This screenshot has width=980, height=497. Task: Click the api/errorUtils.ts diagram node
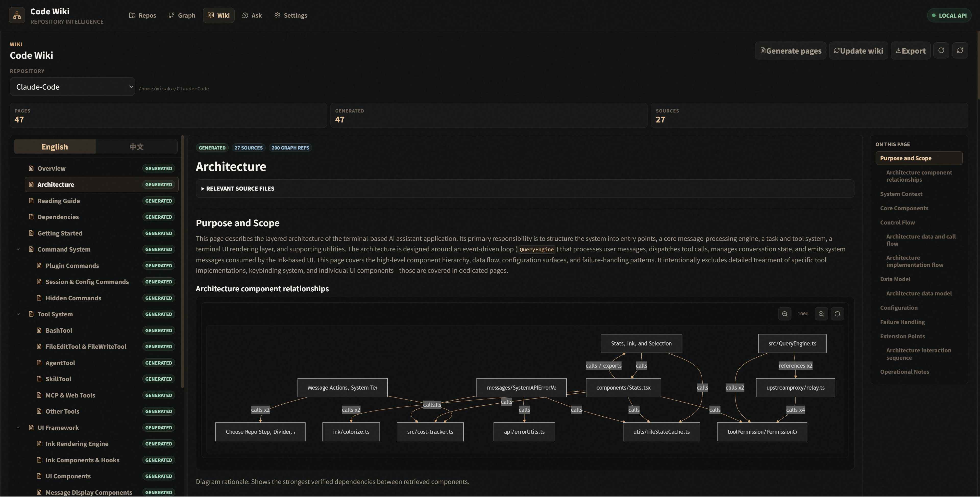[524, 432]
